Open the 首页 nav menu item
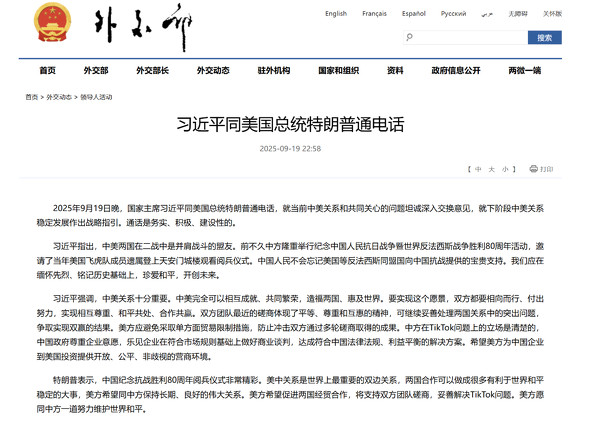Image resolution: width=590 pixels, height=427 pixels. click(47, 70)
